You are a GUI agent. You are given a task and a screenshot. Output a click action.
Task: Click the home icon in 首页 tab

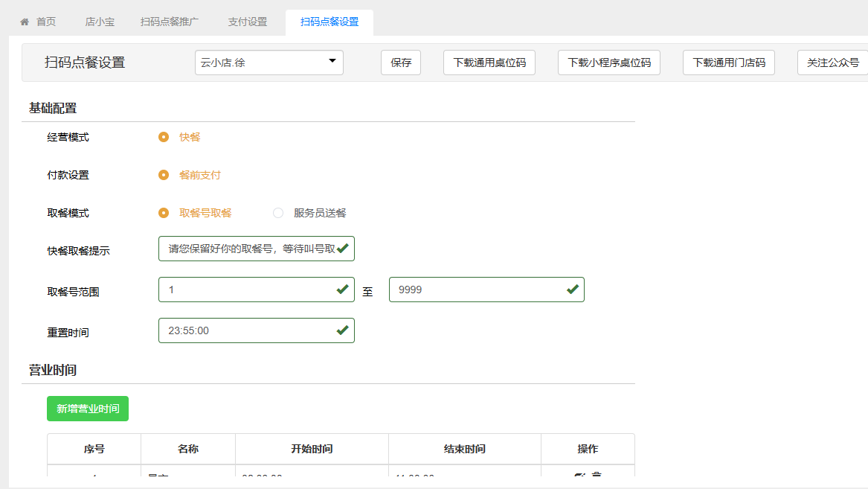[x=25, y=22]
